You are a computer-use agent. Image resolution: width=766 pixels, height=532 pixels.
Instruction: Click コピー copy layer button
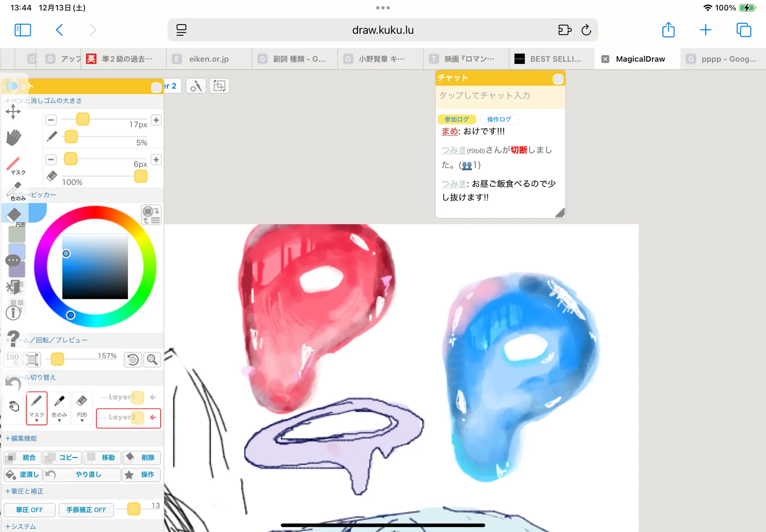click(x=62, y=457)
